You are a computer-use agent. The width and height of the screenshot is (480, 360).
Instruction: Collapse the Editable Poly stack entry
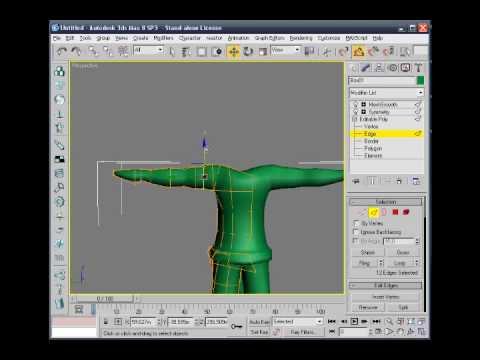[355, 119]
